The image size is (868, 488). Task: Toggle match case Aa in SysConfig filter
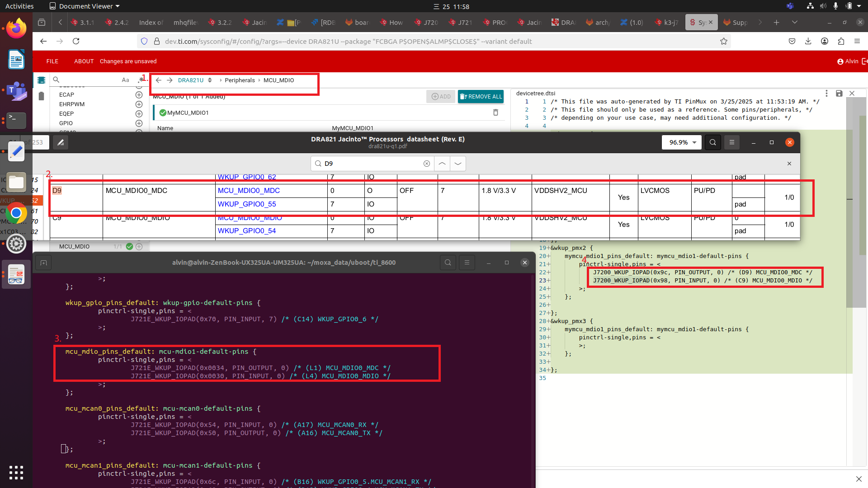[x=125, y=80]
